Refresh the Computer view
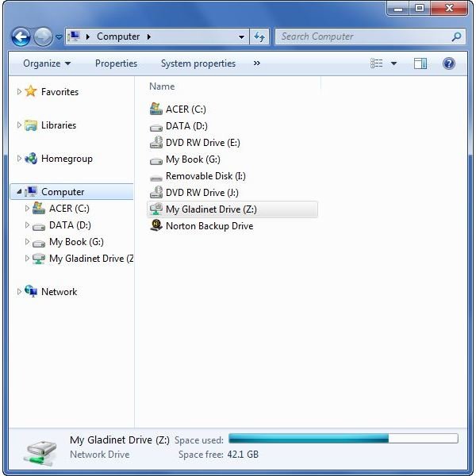 [x=259, y=36]
